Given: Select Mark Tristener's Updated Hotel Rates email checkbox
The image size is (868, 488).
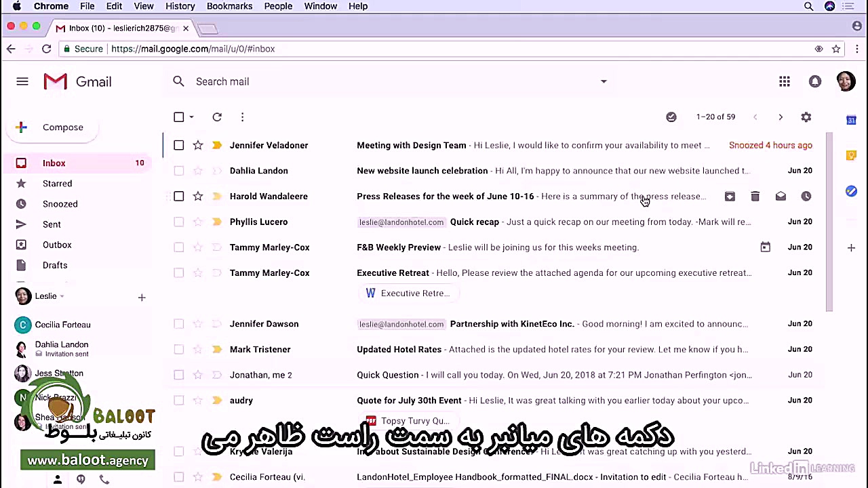Looking at the screenshot, I should click(178, 349).
